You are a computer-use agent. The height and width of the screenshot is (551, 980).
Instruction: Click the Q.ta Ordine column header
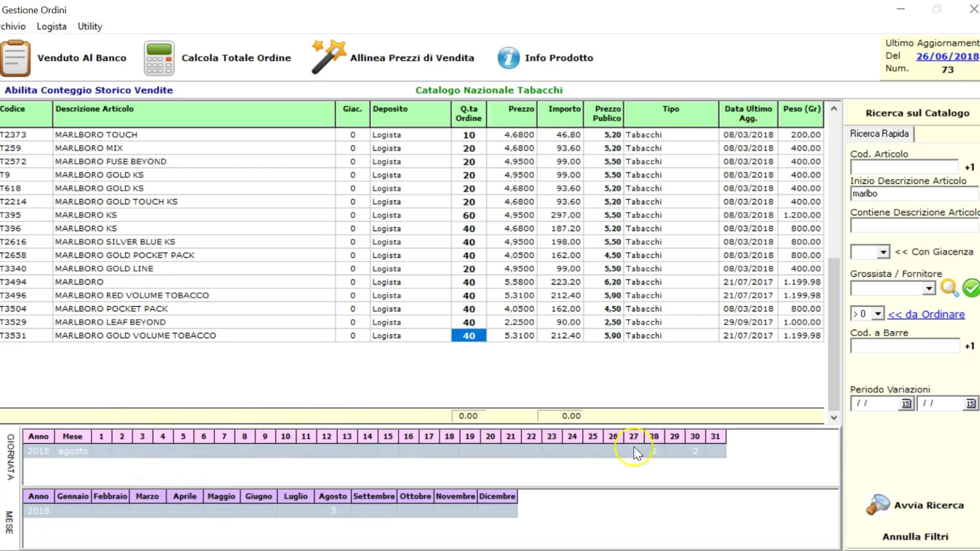pyautogui.click(x=469, y=114)
